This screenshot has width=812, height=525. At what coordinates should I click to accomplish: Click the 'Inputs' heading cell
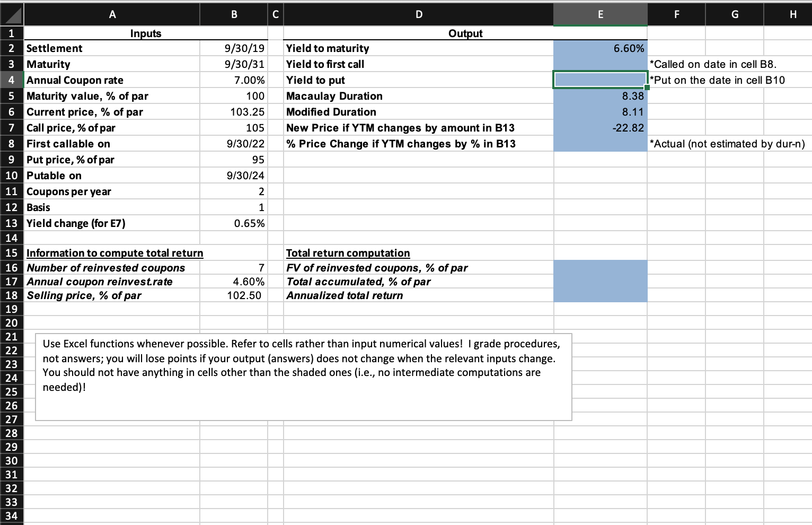pyautogui.click(x=146, y=33)
